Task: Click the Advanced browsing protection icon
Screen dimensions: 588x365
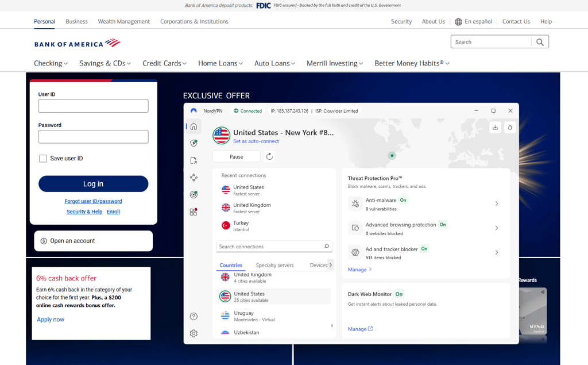Action: 355,228
